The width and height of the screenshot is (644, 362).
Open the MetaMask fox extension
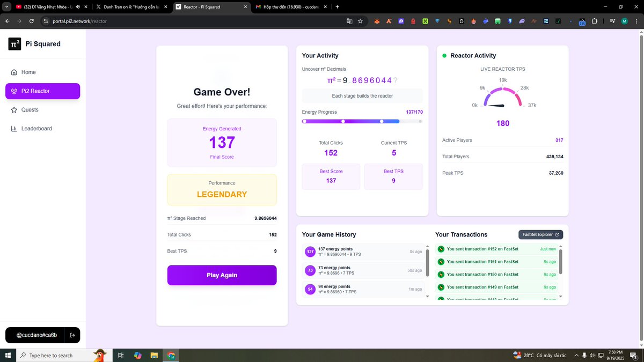click(377, 21)
